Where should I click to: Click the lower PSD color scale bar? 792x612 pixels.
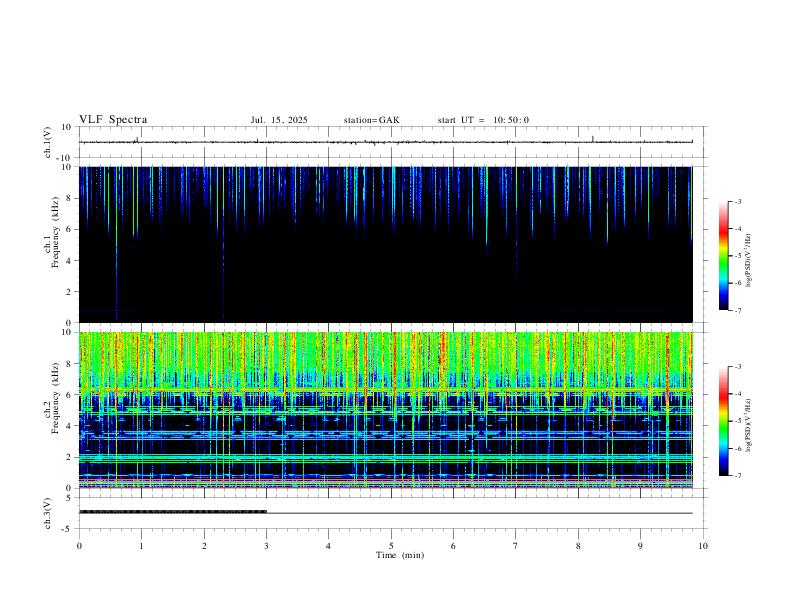(x=724, y=421)
